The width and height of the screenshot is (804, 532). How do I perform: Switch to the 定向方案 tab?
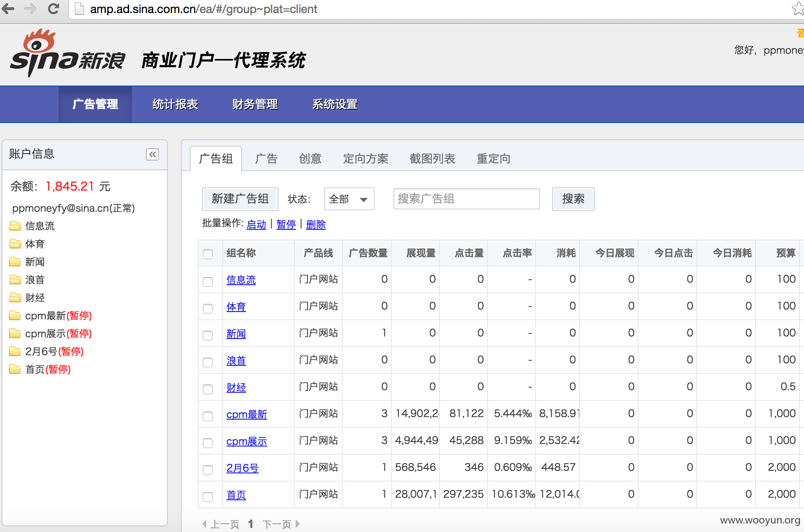click(366, 158)
